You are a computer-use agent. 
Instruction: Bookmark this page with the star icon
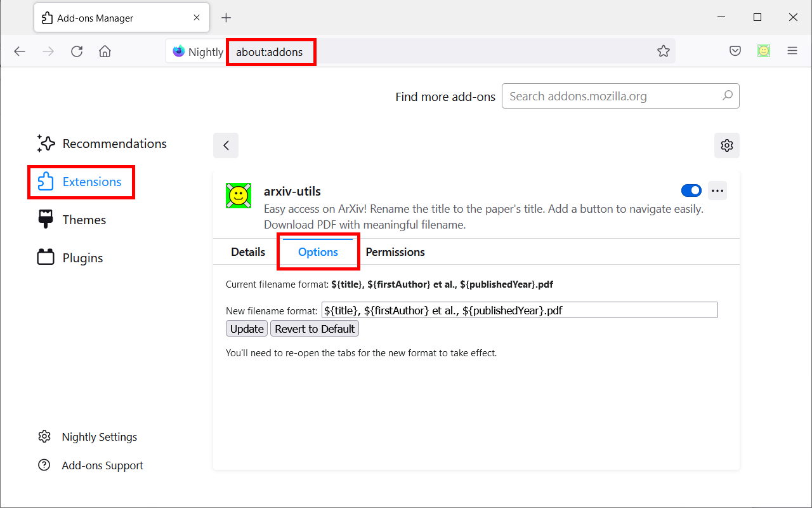pyautogui.click(x=664, y=51)
